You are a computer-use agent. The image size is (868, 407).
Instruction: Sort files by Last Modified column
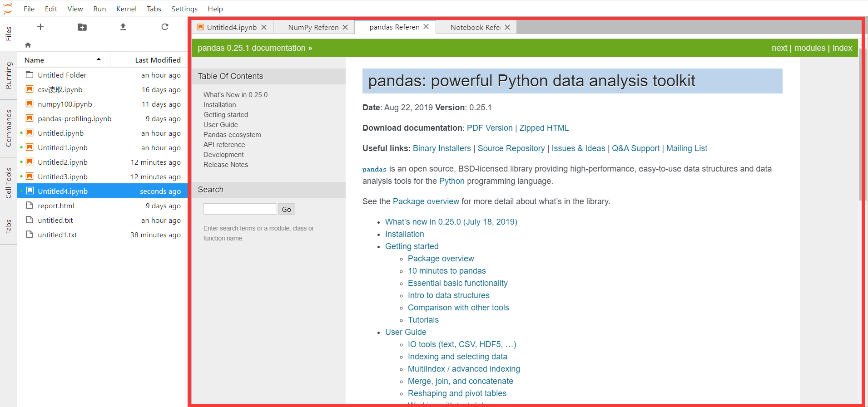[x=149, y=60]
